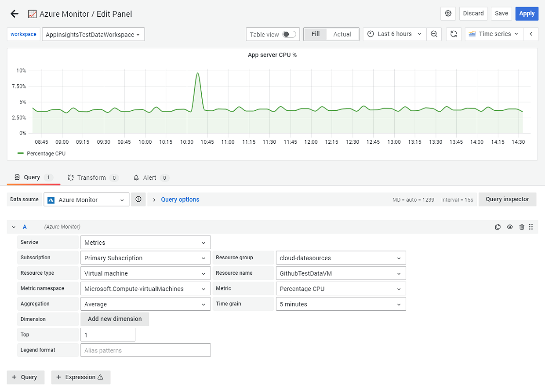Switch graph sizing to Actual
545x392 pixels.
tap(342, 34)
